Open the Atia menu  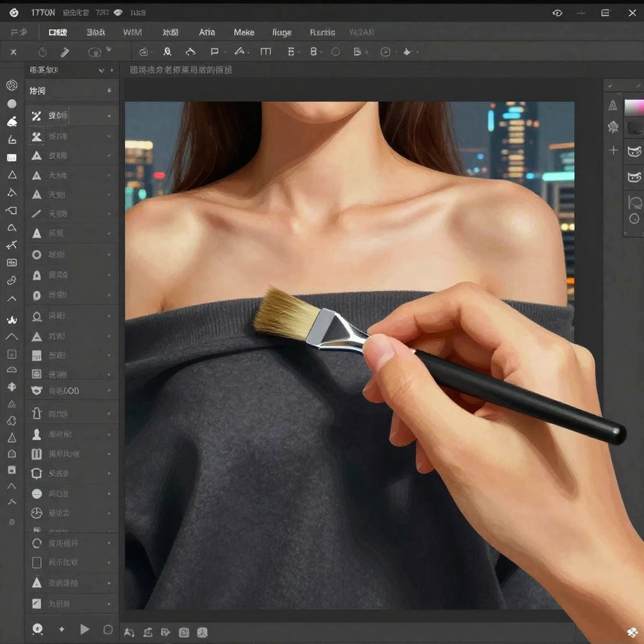[207, 32]
